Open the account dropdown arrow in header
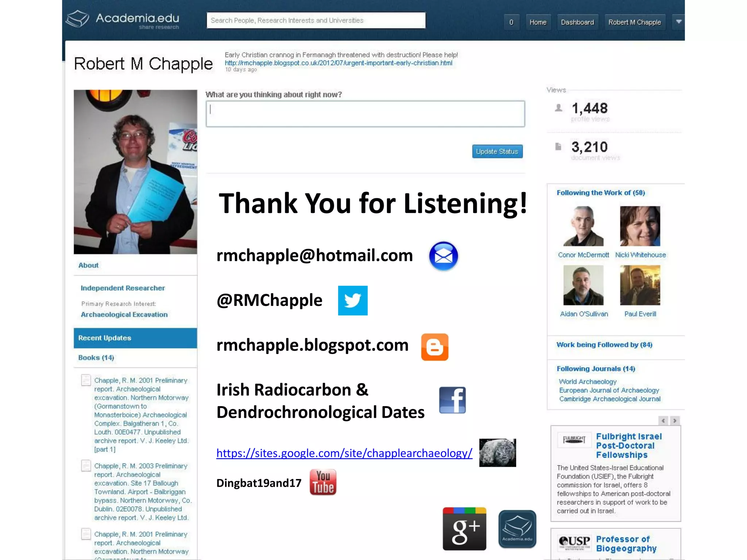This screenshot has width=747, height=560. [678, 22]
